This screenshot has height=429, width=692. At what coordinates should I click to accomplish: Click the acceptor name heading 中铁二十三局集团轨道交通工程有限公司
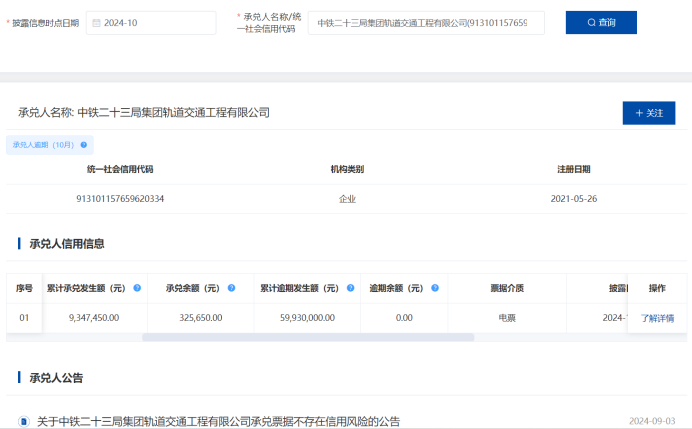click(x=173, y=113)
